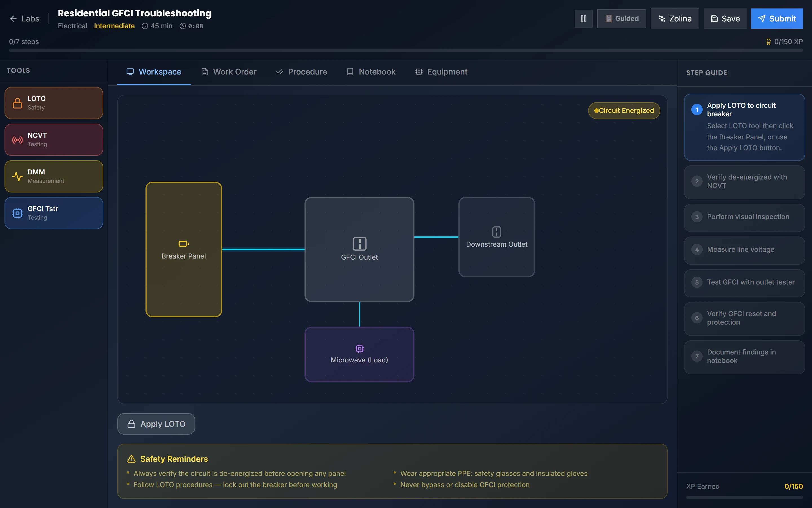
Task: Select the NCVT testing tool
Action: point(54,139)
